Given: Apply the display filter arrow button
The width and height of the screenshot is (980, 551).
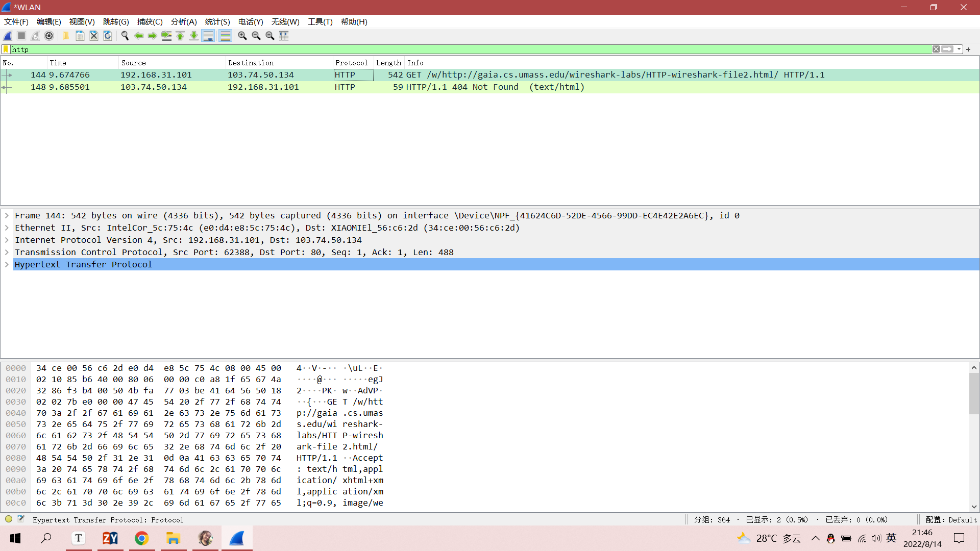Looking at the screenshot, I should [948, 49].
